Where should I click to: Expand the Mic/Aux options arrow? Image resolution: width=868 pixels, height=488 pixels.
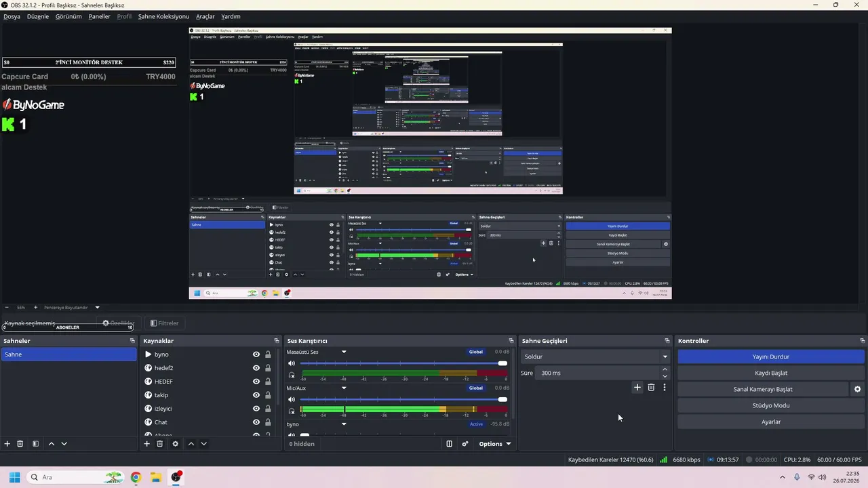pos(344,388)
